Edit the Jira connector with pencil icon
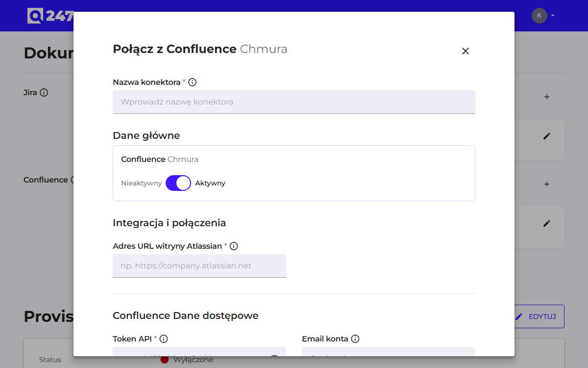The width and height of the screenshot is (588, 368). tap(547, 136)
